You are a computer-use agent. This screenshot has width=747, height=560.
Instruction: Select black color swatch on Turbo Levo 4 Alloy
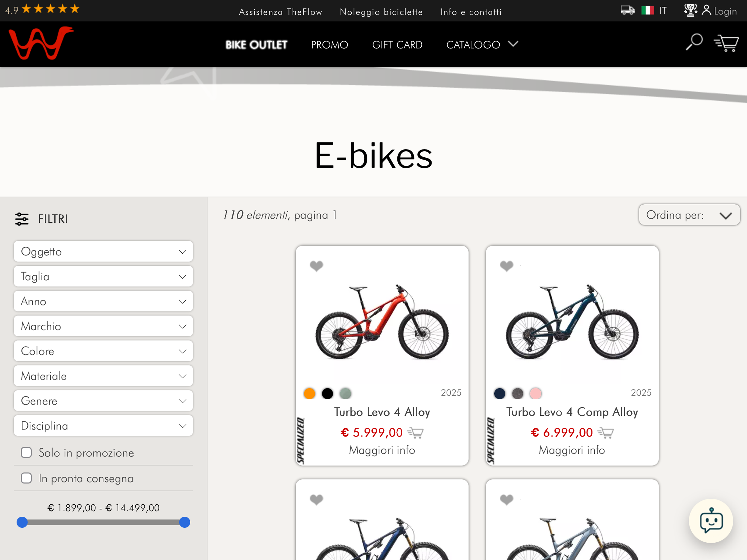[327, 393]
